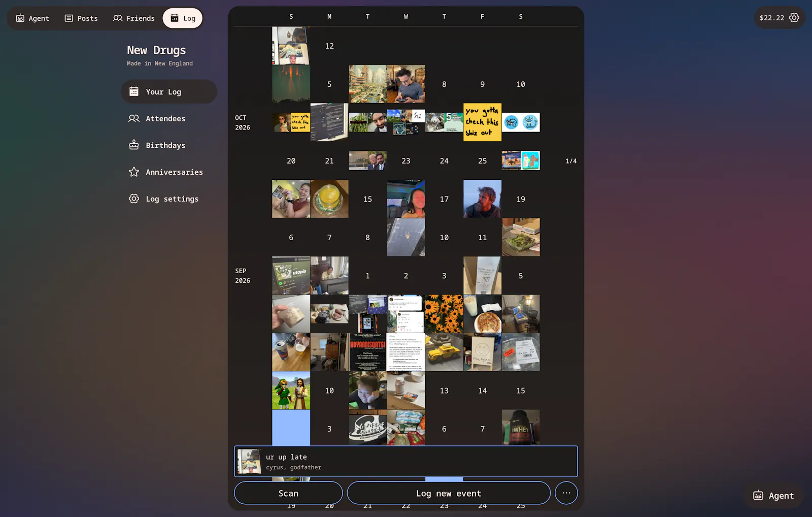Open Your Log in sidebar
This screenshot has height=517, width=812.
coord(169,92)
